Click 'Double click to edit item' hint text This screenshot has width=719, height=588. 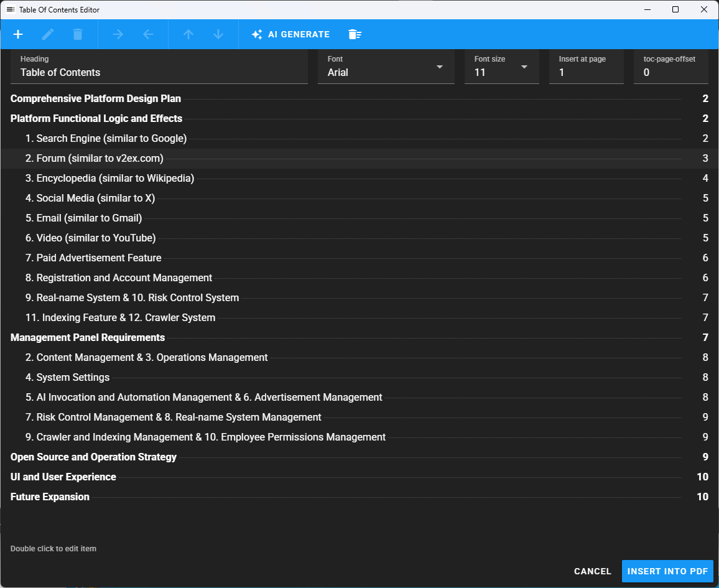pos(53,549)
